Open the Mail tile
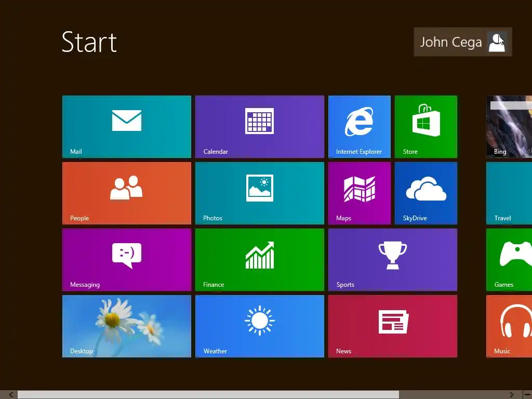This screenshot has width=532, height=399. point(127,127)
